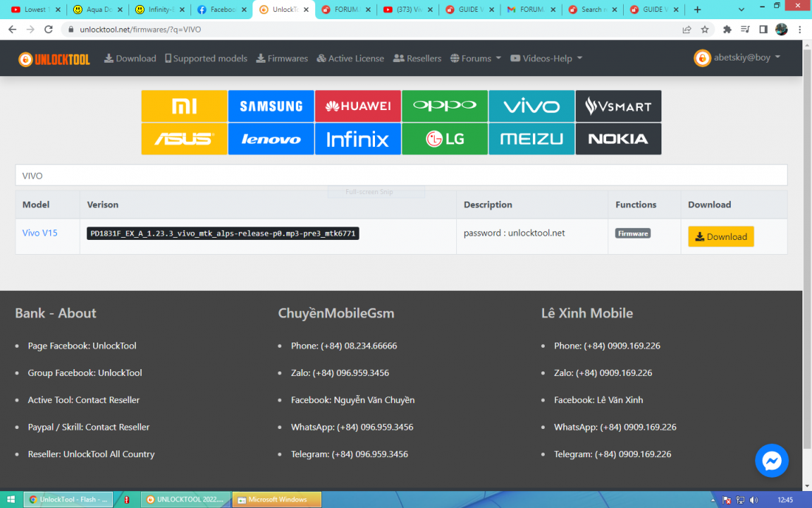
Task: Switch to the Search tab
Action: coord(593,10)
